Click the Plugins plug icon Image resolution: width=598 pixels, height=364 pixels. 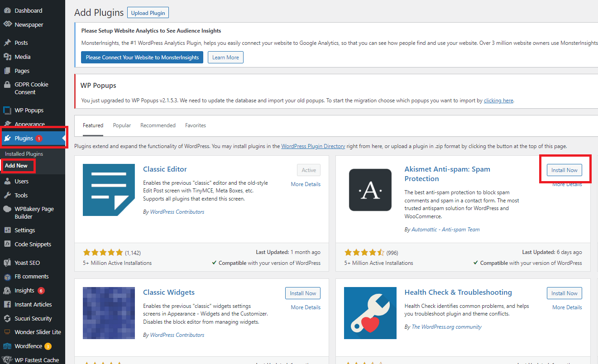(x=7, y=138)
